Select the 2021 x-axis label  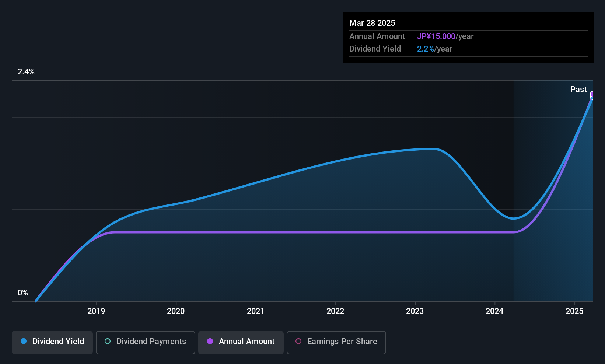point(256,311)
